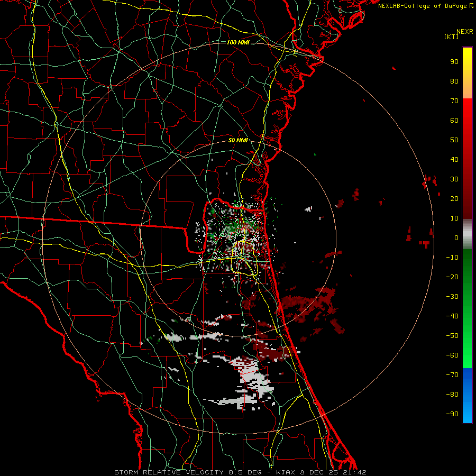
Task: Click the positive 30 scale label
Action: click(x=454, y=179)
